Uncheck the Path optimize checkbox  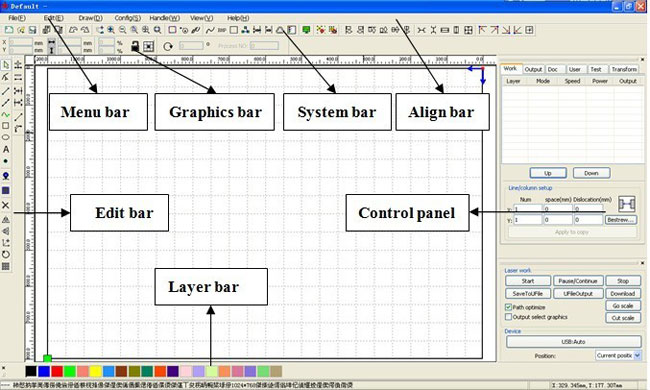[x=508, y=307]
